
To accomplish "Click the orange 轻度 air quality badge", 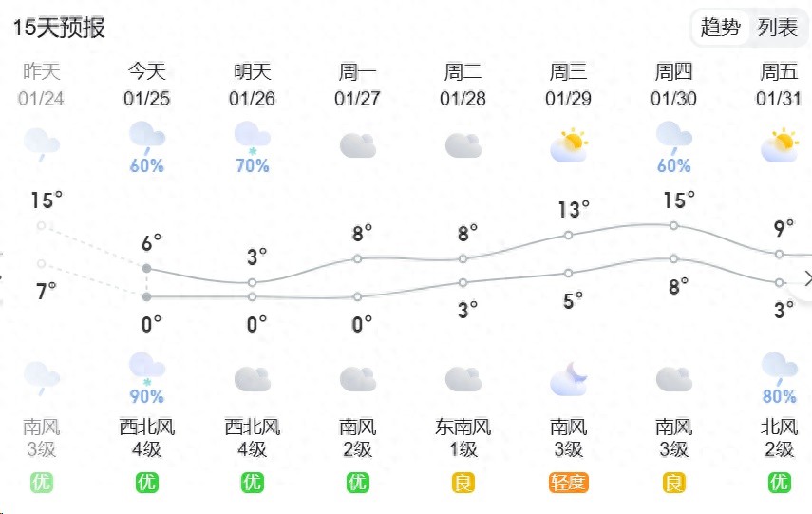I will click(568, 483).
